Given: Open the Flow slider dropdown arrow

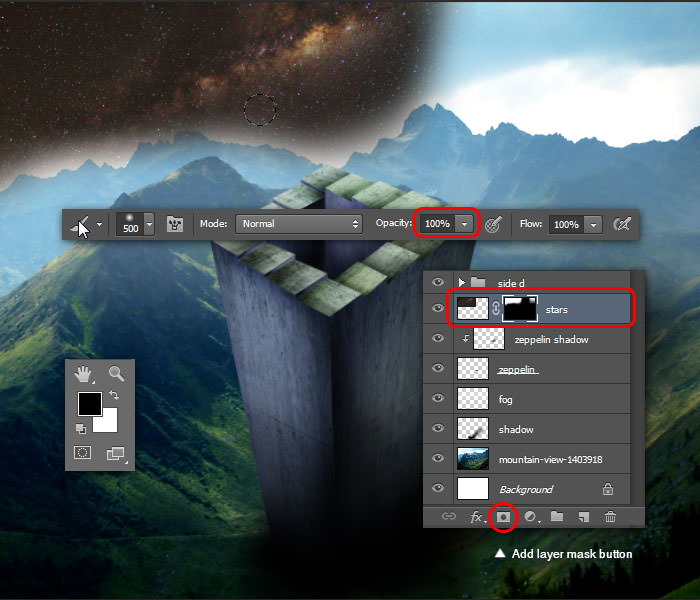Looking at the screenshot, I should 593,225.
